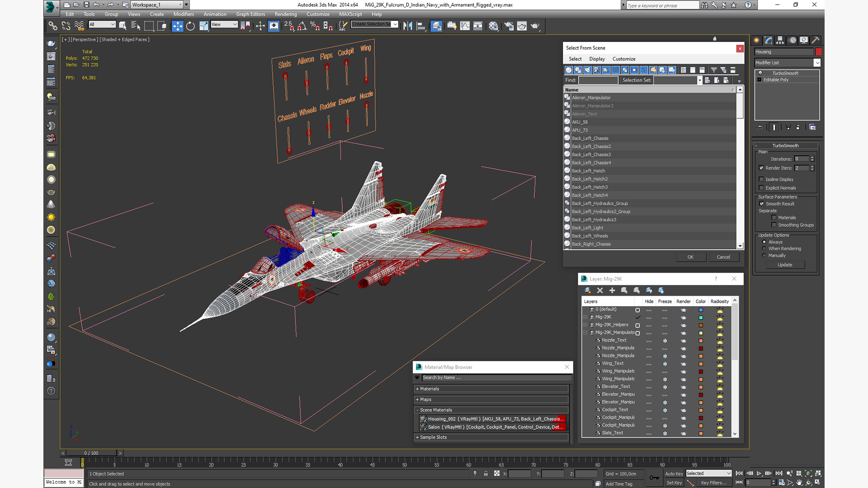Click Configure Modifier Sets icon
Screen dimensions: 868x488
[x=812, y=127]
